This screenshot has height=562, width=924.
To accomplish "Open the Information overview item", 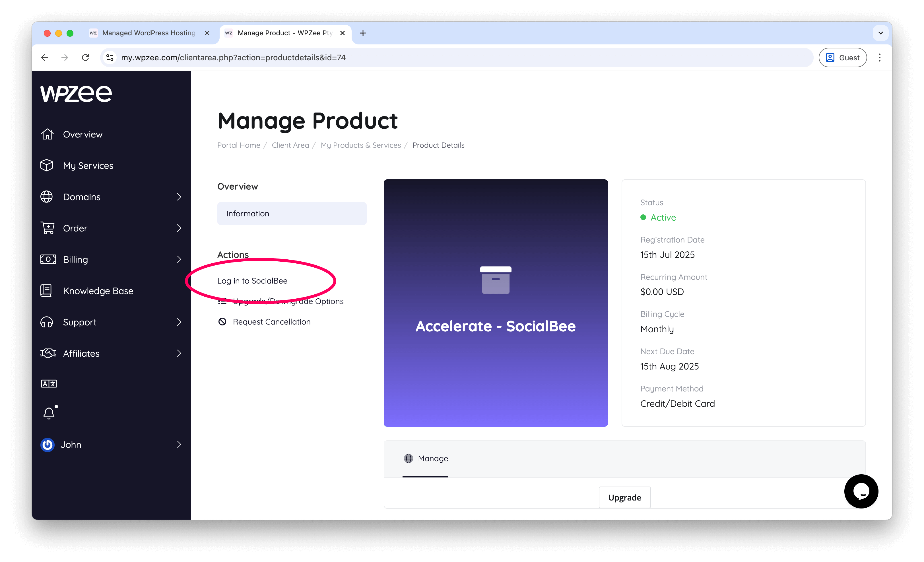I will pos(292,214).
